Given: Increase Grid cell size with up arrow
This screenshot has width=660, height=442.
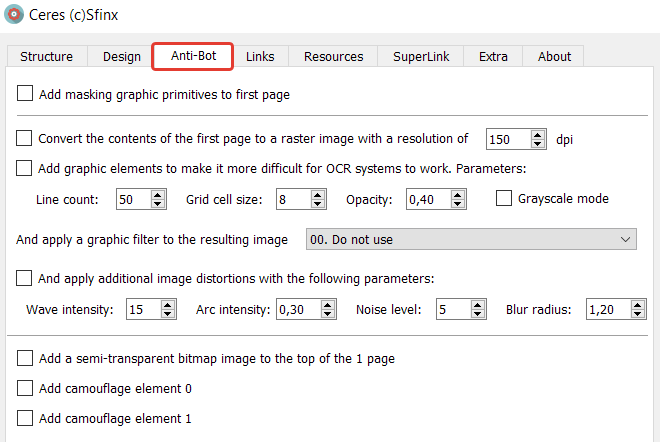Looking at the screenshot, I should pos(318,194).
